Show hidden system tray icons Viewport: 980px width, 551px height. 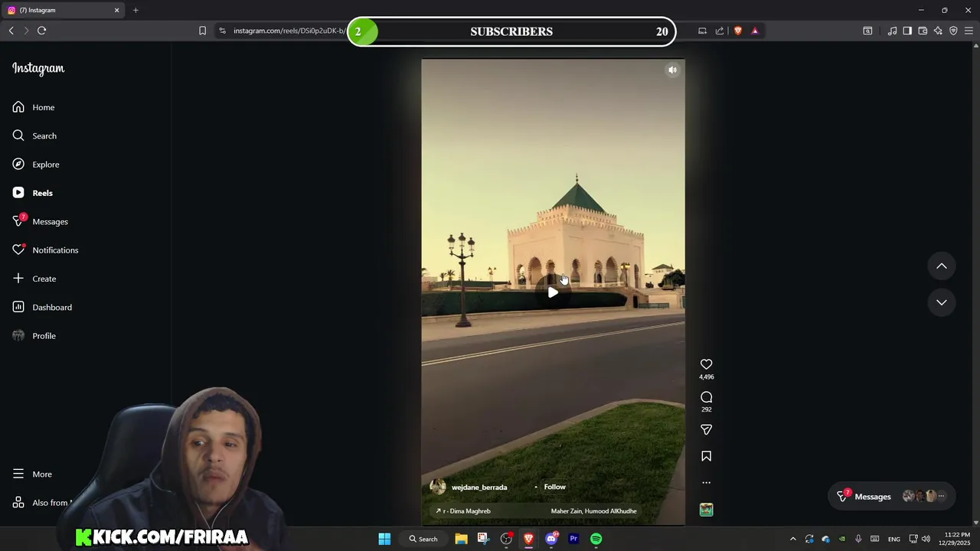[792, 539]
